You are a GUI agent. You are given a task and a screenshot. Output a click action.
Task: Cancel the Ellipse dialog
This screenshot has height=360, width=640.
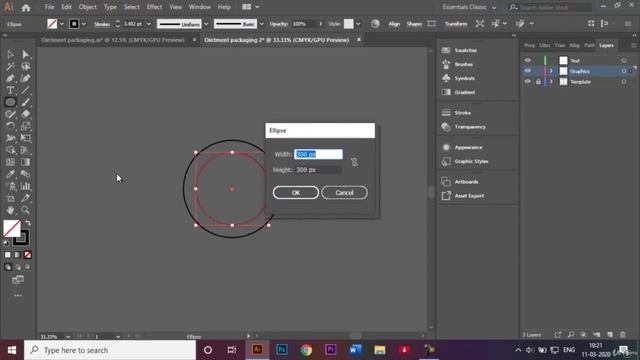[x=344, y=193]
